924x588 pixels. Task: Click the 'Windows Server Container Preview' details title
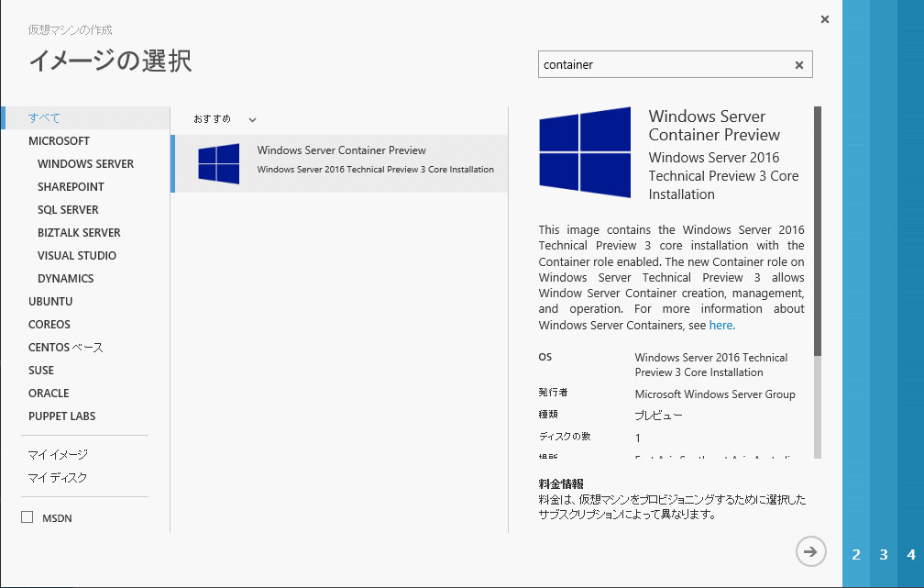(714, 126)
